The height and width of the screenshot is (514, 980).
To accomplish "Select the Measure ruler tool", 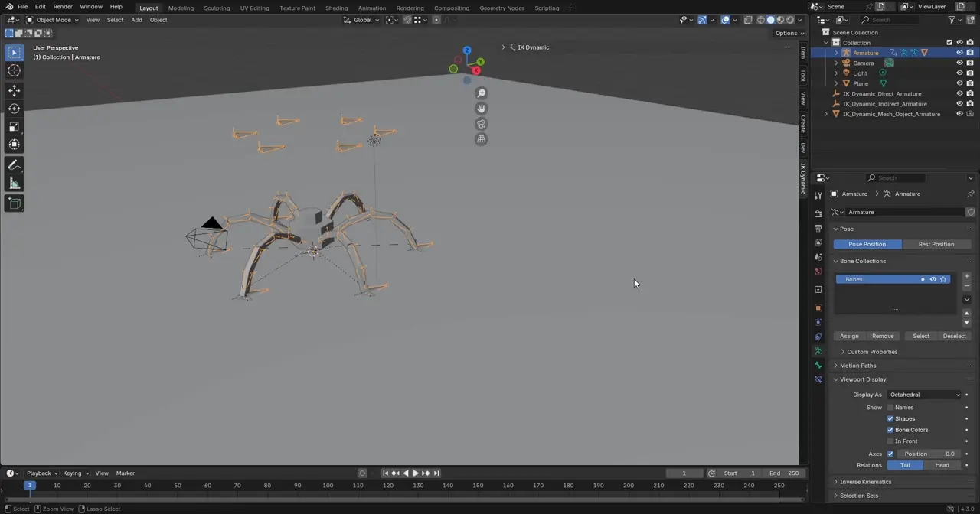I will click(14, 184).
